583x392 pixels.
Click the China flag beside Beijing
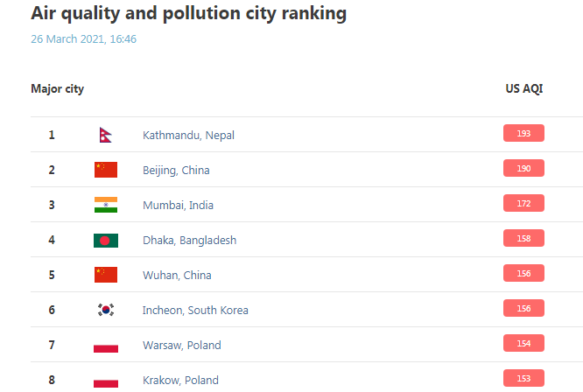coord(106,170)
